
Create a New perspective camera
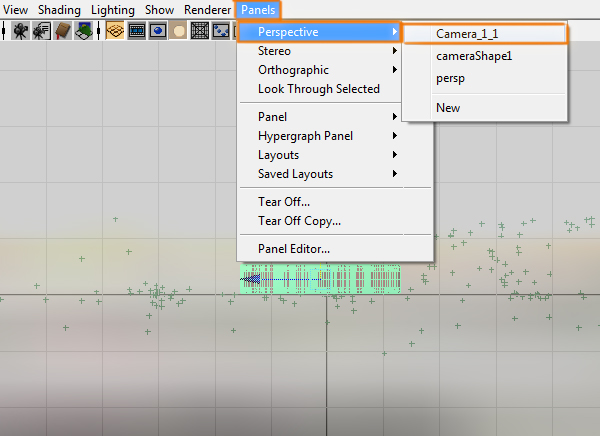coord(484,108)
